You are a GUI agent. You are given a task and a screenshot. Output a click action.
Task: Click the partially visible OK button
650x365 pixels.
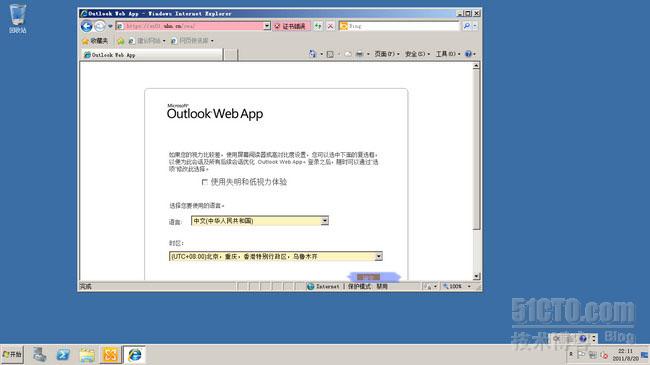tap(369, 277)
